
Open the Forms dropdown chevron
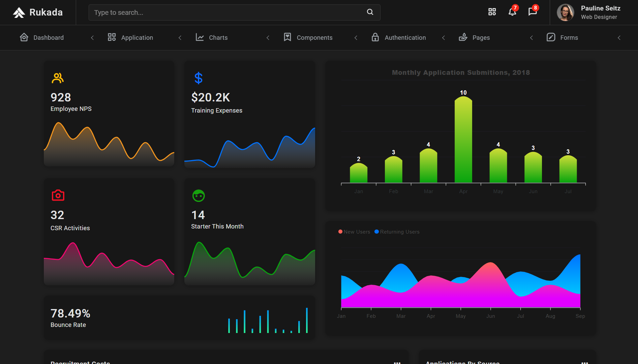(x=619, y=38)
